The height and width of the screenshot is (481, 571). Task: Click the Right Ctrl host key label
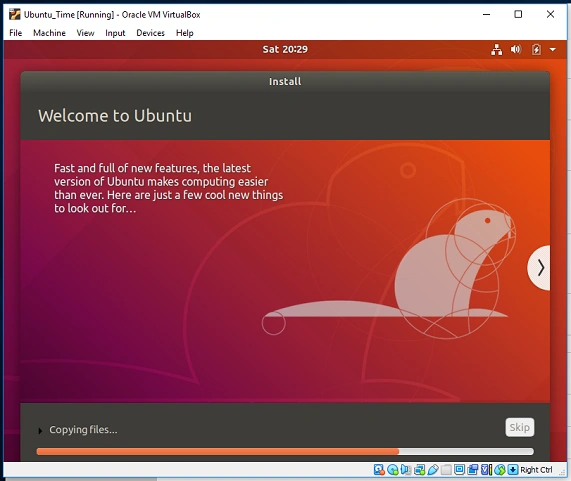point(536,470)
